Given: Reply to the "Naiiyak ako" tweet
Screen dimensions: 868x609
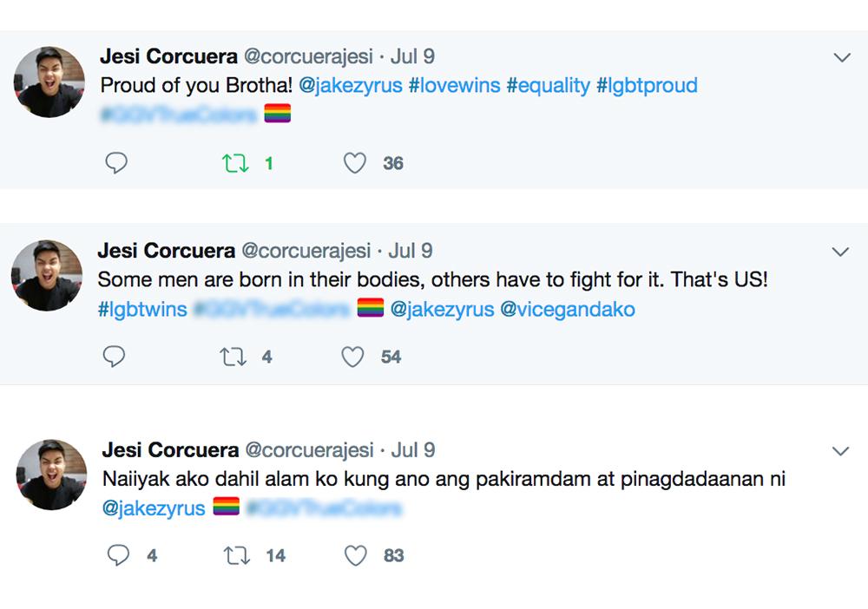Looking at the screenshot, I should pyautogui.click(x=118, y=555).
